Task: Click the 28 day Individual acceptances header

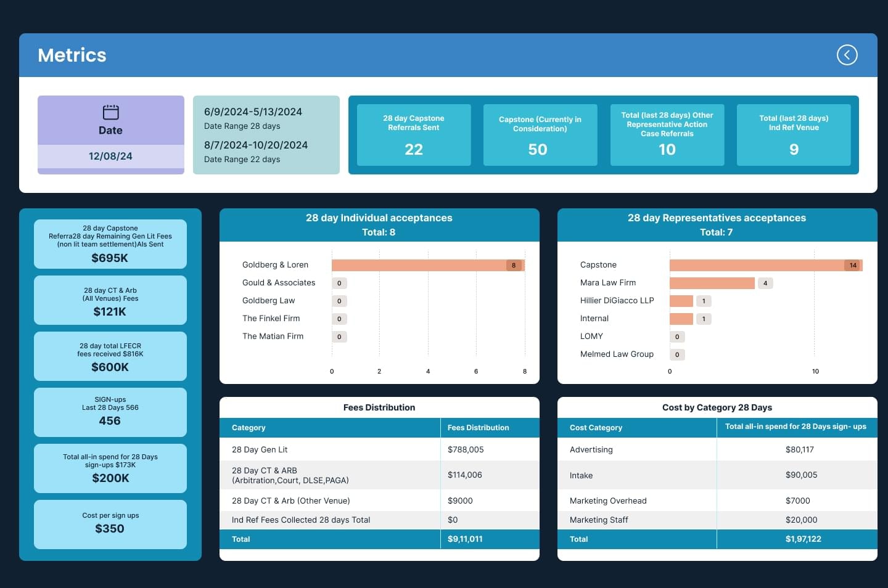Action: 379,225
